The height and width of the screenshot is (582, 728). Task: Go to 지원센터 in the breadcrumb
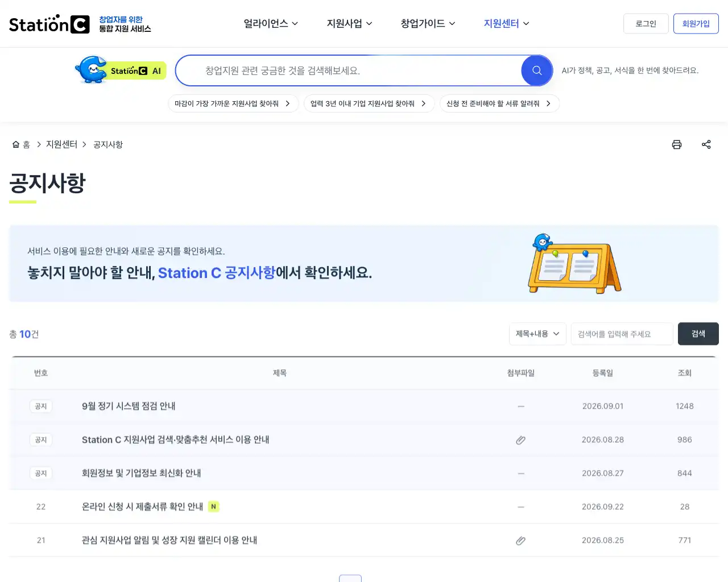coord(61,144)
